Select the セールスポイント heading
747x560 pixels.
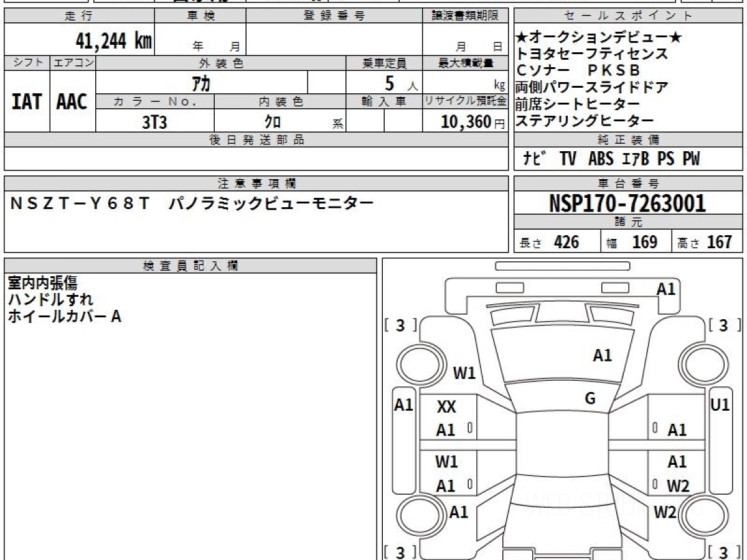pos(629,16)
